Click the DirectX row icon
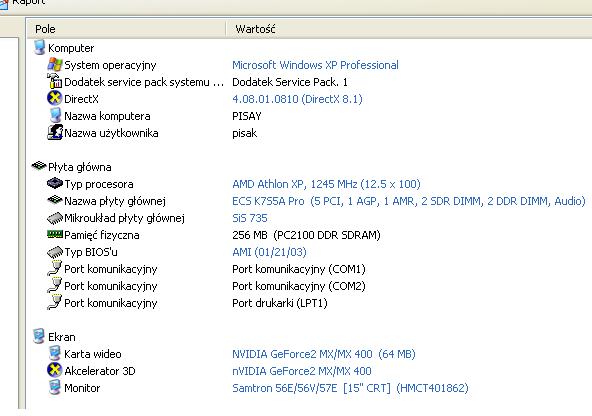This screenshot has width=592, height=416. coord(55,98)
